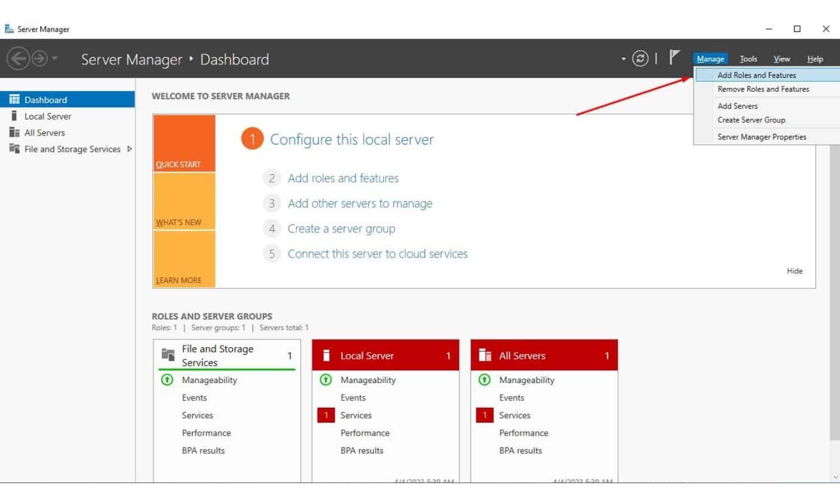Open BPA results in Local Server tile
The height and width of the screenshot is (504, 840).
point(362,450)
